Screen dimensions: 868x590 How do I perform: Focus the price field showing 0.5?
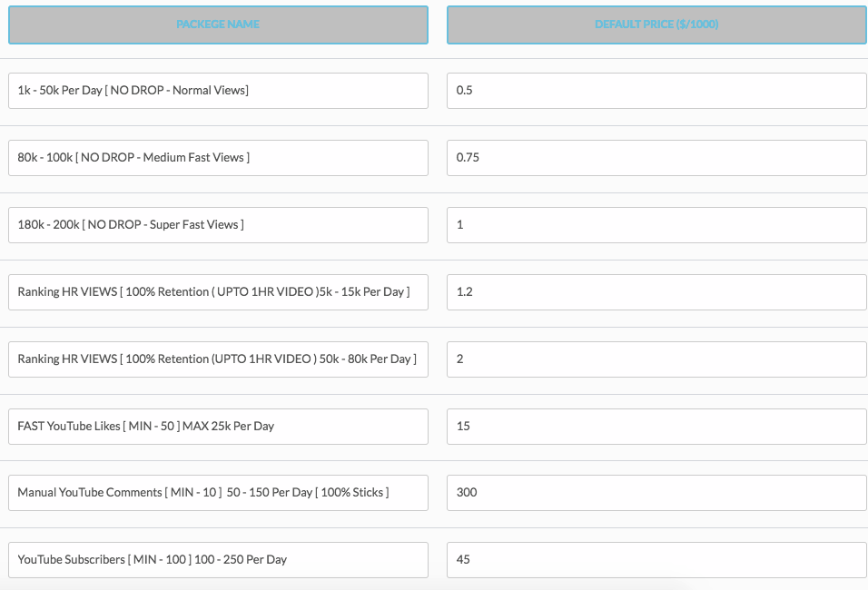tap(656, 91)
